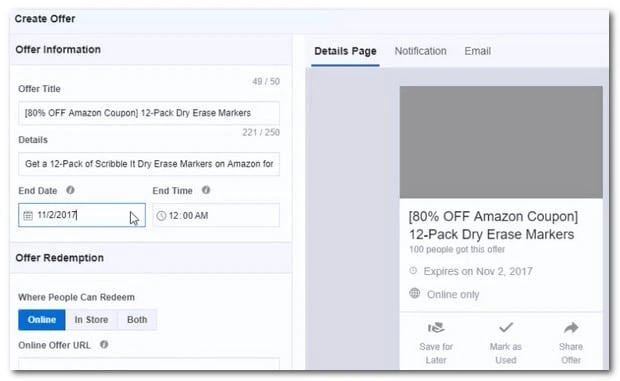Select Both redemption option
Screen dimensions: 620x381
pos(137,320)
